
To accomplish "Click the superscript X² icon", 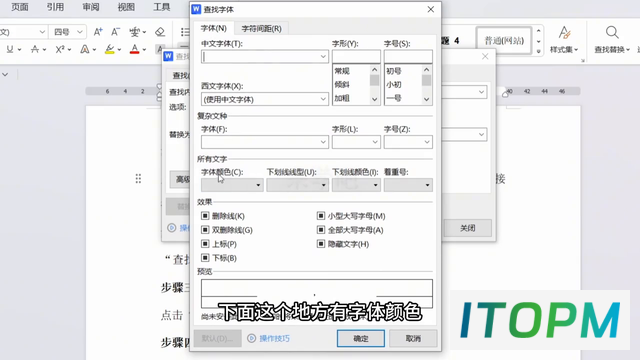I will 60,49.
